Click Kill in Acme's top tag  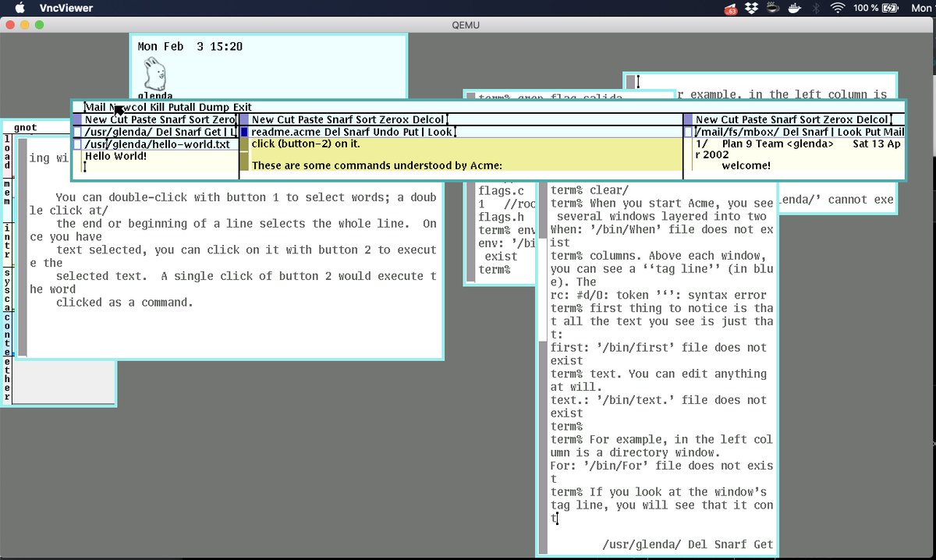click(x=158, y=107)
